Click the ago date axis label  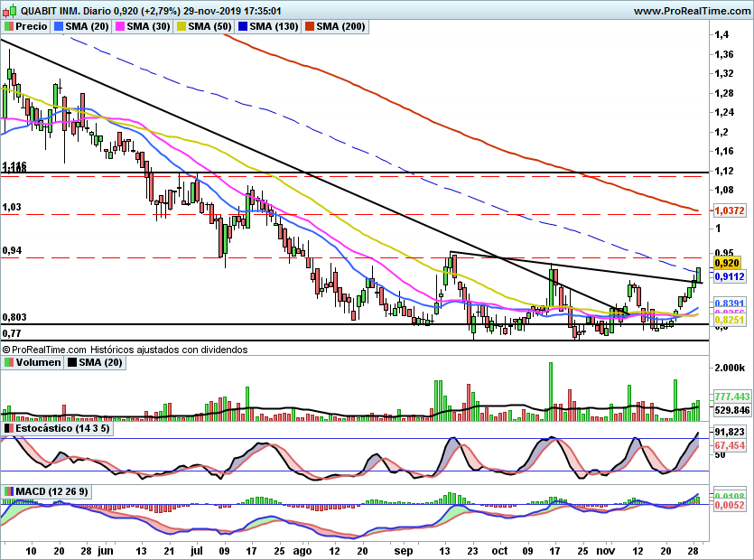[303, 551]
